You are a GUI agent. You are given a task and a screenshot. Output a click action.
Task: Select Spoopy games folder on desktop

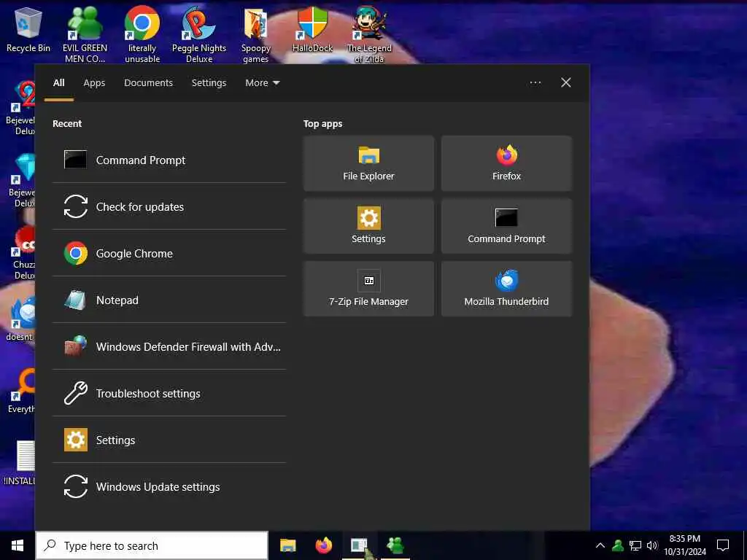tap(256, 34)
